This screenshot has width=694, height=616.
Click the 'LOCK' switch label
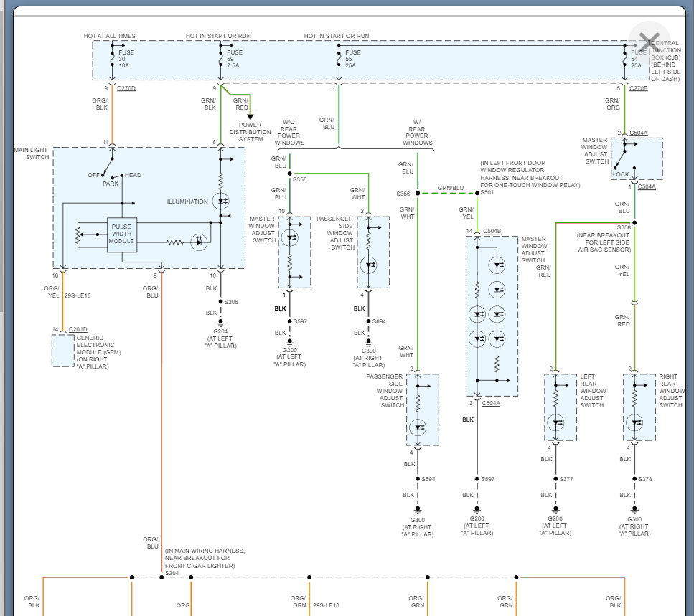[x=621, y=174]
